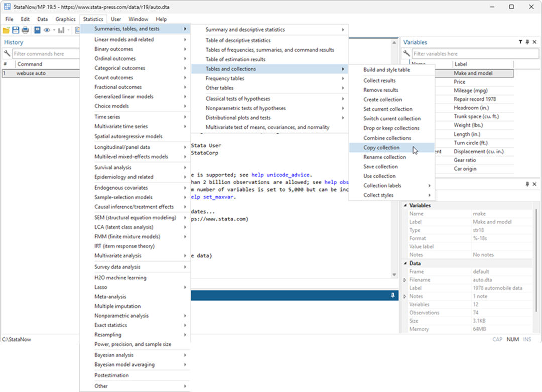Screen dimensions: 542x392
Task: Click Filter commands here input field
Action: click(46, 54)
